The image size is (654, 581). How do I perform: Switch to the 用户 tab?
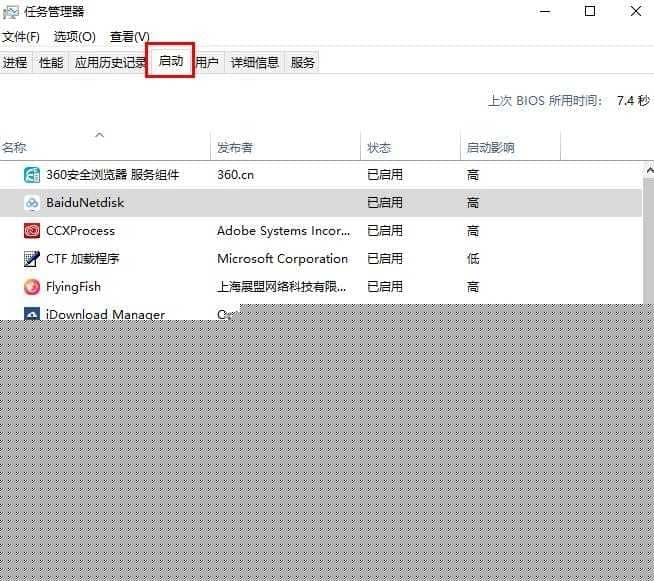208,63
